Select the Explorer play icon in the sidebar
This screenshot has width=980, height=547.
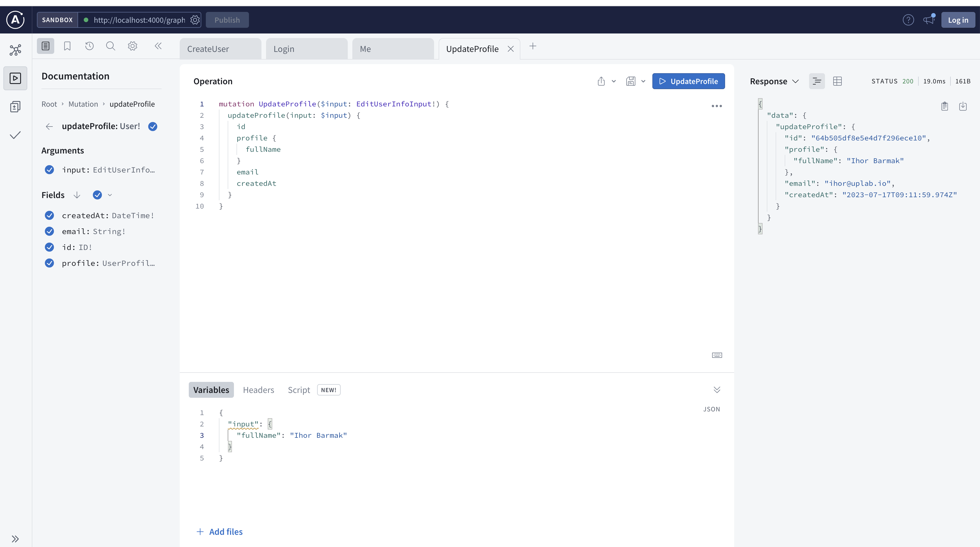point(15,78)
